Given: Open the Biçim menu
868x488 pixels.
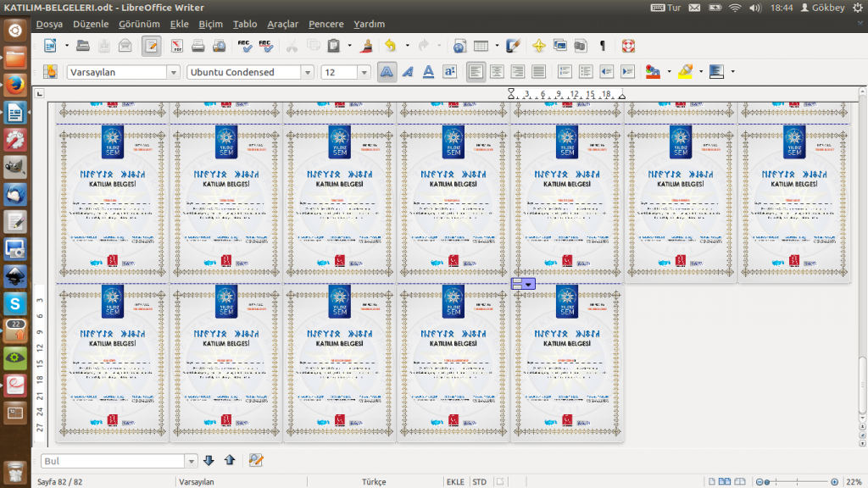Looking at the screenshot, I should tap(210, 24).
